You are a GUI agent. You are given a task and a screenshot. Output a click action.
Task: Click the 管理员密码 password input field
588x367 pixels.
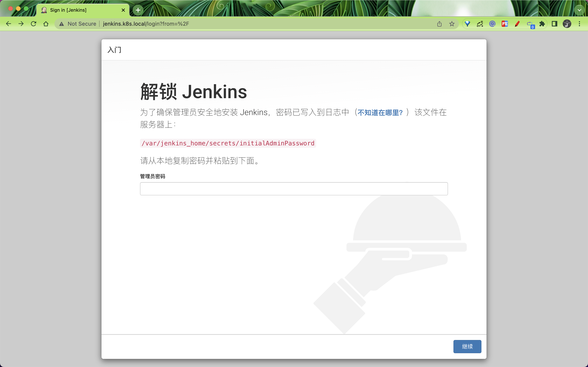294,189
